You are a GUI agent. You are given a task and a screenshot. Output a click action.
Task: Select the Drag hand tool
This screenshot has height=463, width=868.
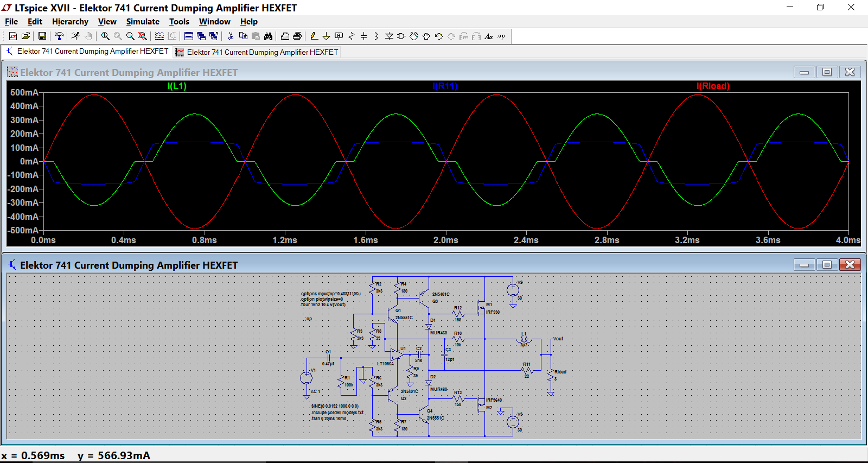pos(426,36)
